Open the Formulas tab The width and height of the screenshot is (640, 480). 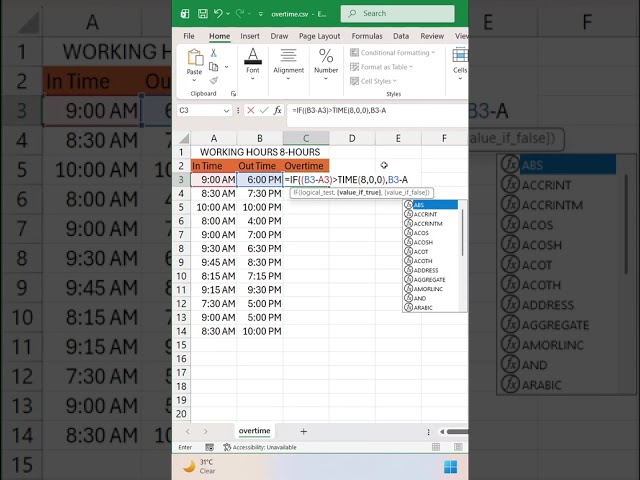(367, 36)
